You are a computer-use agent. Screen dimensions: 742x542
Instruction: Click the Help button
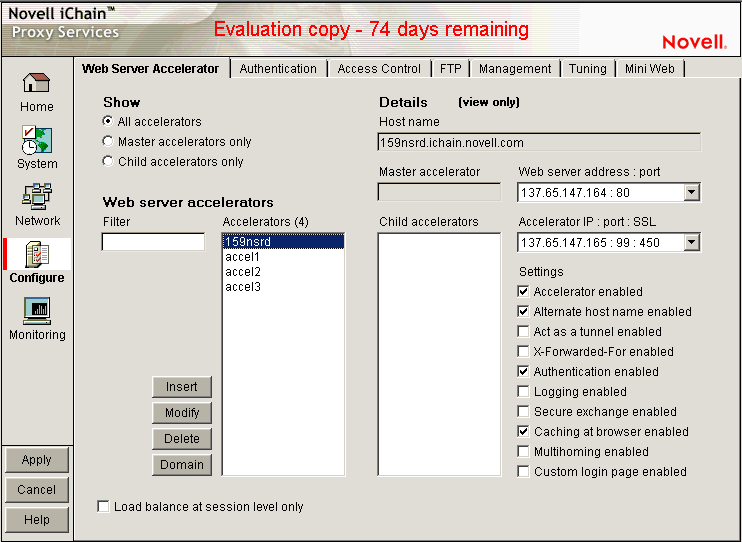click(x=37, y=520)
